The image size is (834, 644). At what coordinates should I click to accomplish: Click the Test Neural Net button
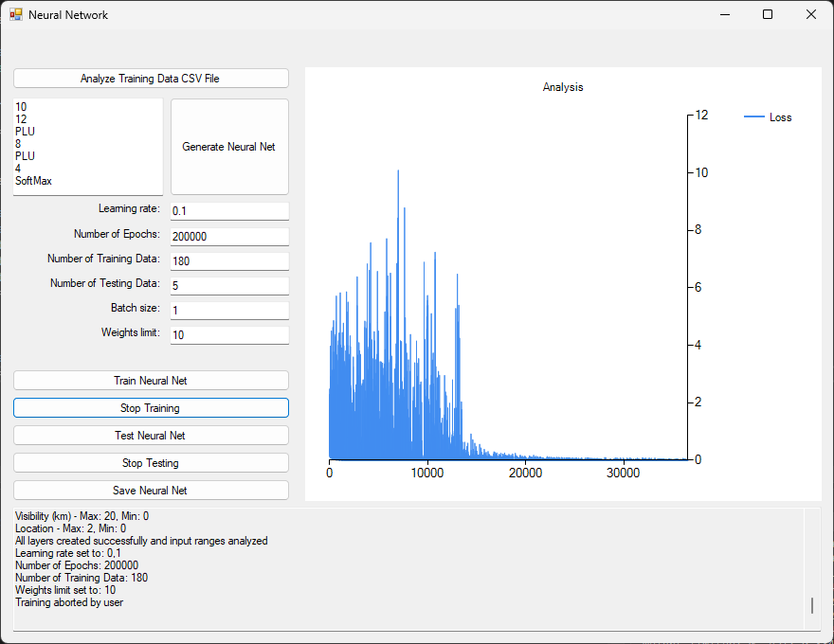[x=151, y=436]
